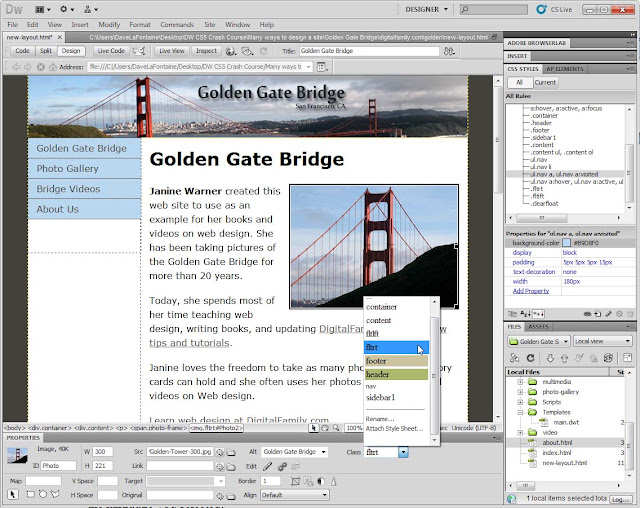The width and height of the screenshot is (640, 508).
Task: Click the Visual Aids eye icon
Action: tap(247, 51)
